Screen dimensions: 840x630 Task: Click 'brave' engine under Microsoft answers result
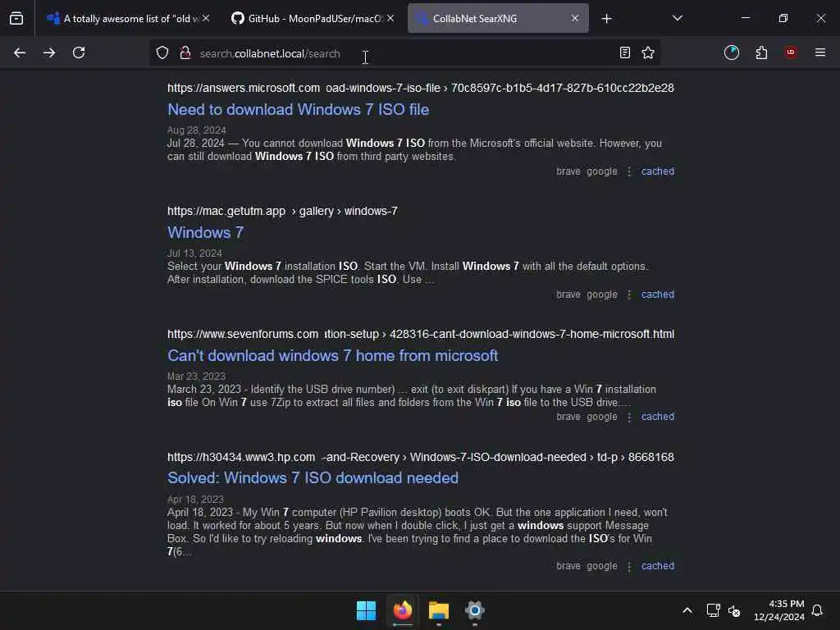[568, 171]
